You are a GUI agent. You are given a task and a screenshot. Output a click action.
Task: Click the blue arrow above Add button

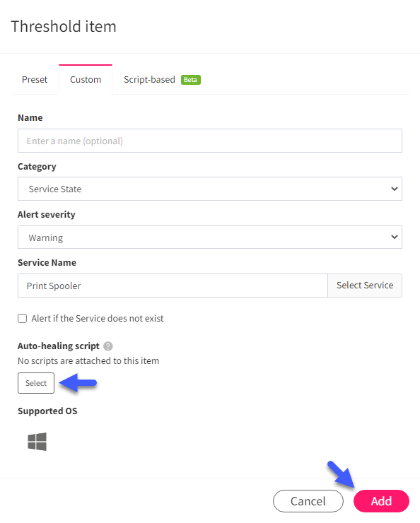[340, 474]
